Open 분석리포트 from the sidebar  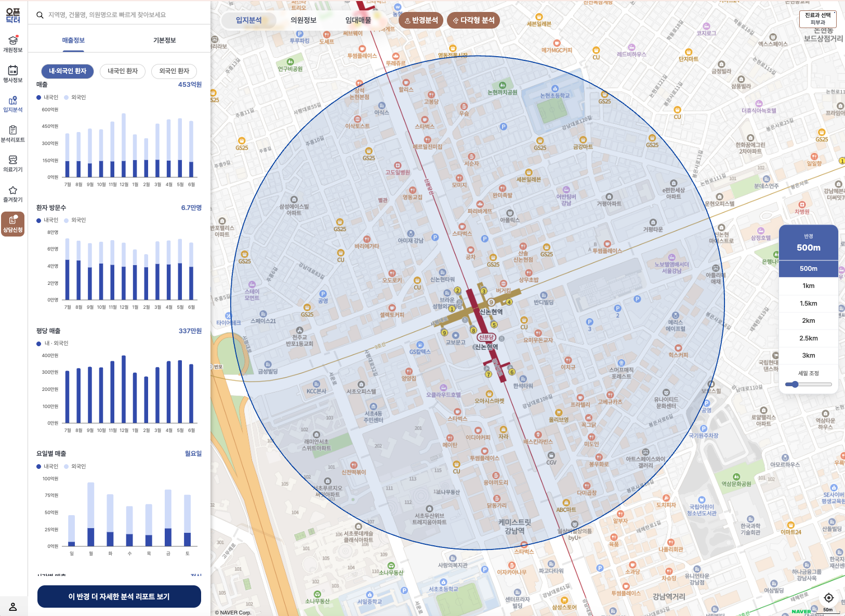pyautogui.click(x=13, y=134)
